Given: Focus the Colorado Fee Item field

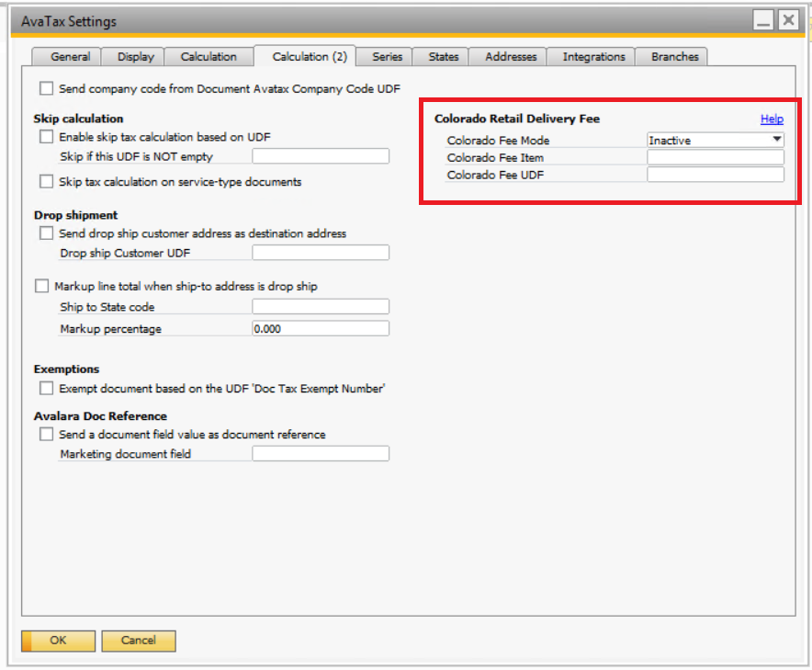Looking at the screenshot, I should coord(716,157).
